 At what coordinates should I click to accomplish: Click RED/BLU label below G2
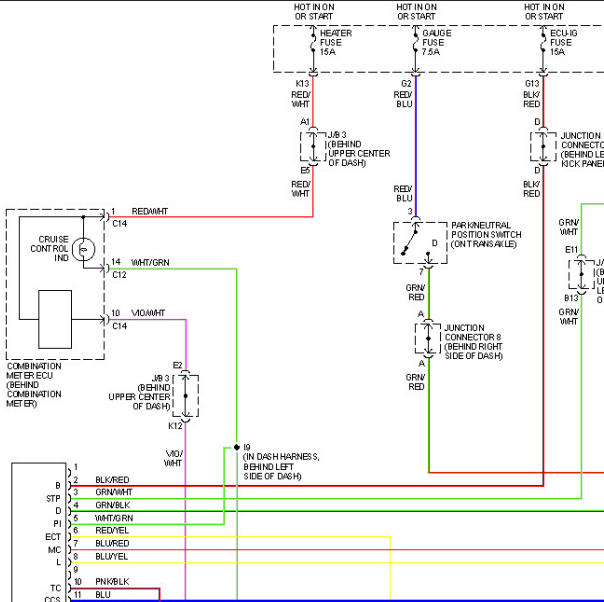(403, 99)
